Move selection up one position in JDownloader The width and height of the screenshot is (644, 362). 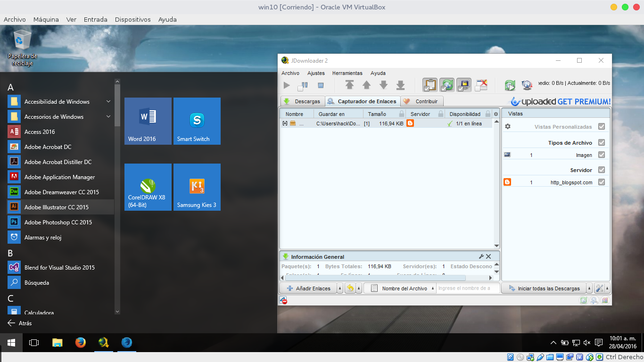[366, 85]
